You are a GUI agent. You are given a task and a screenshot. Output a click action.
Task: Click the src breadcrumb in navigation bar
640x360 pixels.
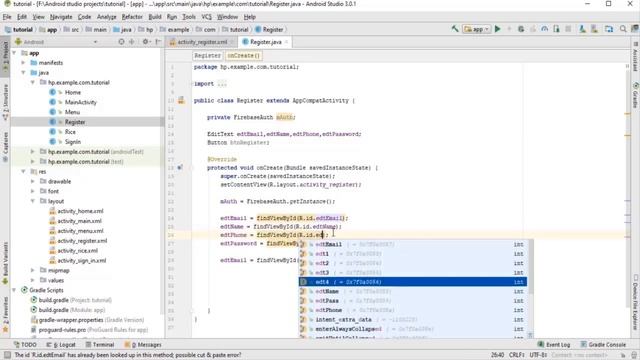pos(72,29)
